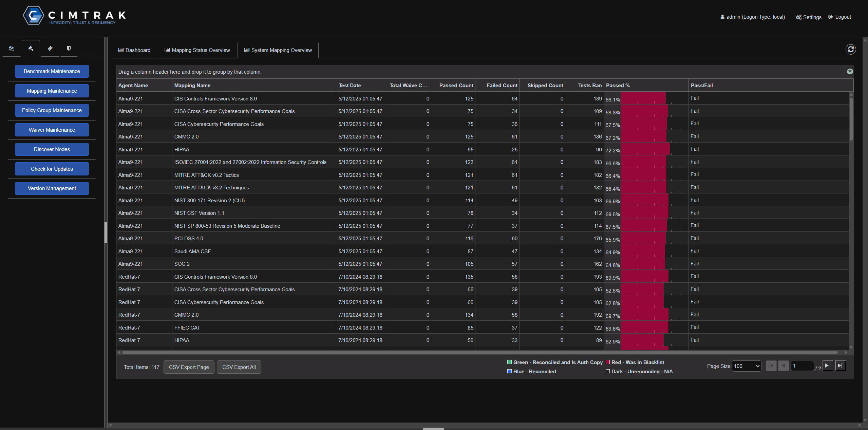Toggle the Dark - Unreconciled legend checkbox

[x=607, y=371]
